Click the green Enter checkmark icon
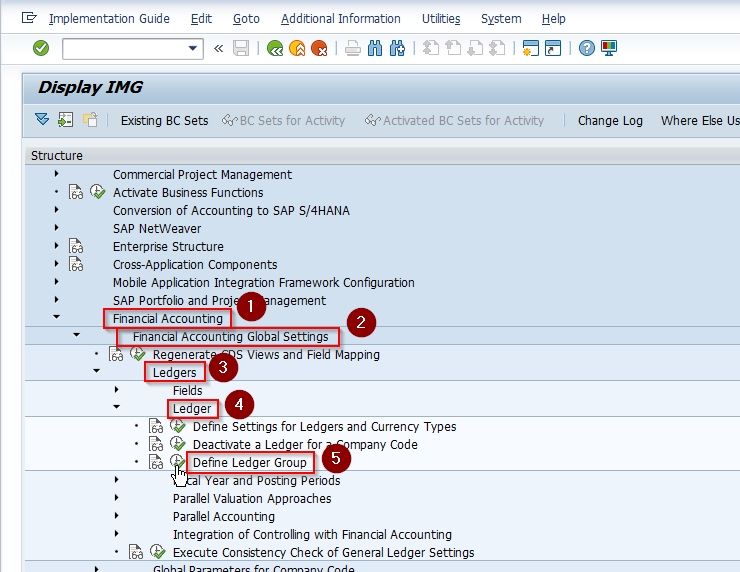 pos(41,48)
